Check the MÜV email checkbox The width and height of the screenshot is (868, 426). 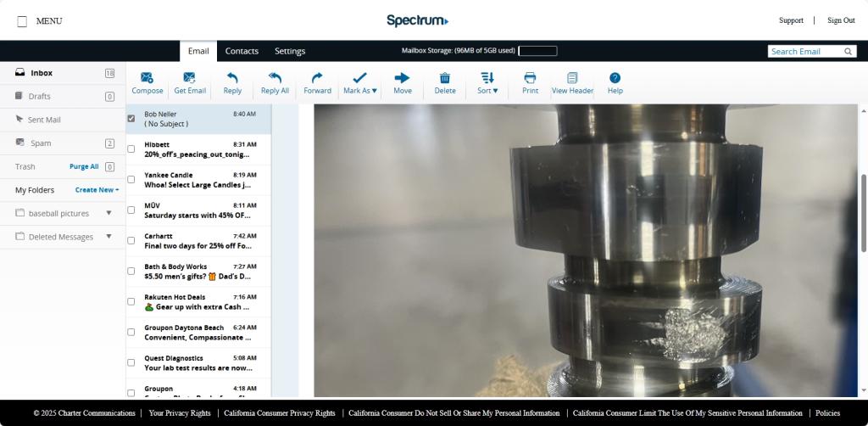[131, 210]
